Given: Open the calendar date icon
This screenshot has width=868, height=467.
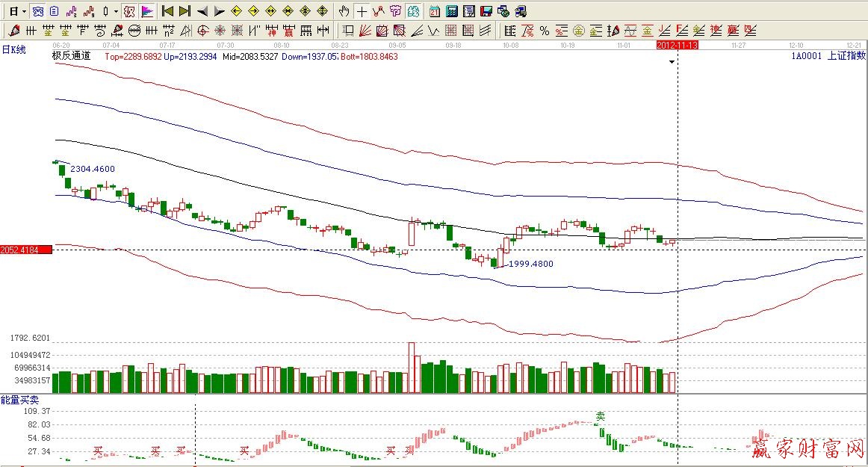Looking at the screenshot, I should point(435,11).
